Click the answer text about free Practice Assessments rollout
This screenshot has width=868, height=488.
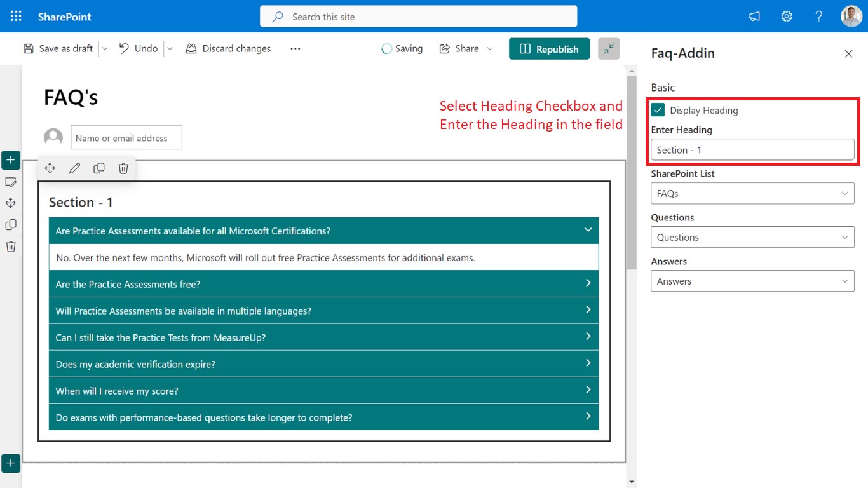(266, 257)
